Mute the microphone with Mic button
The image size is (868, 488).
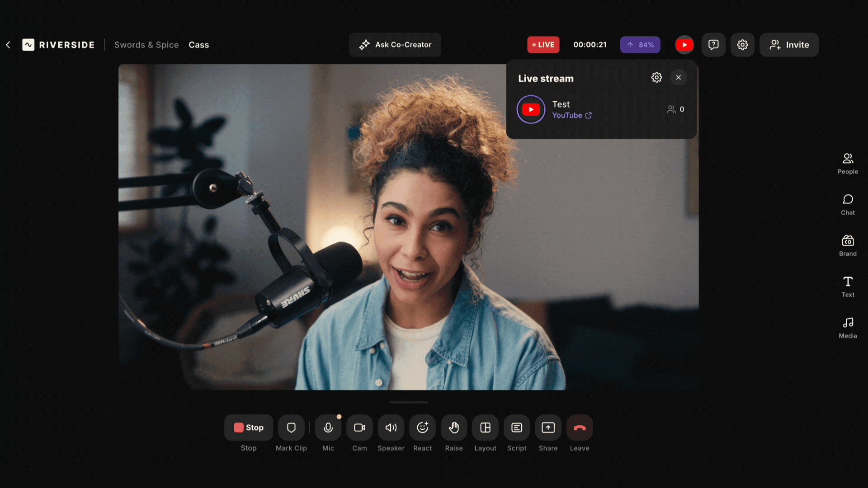[x=328, y=427]
